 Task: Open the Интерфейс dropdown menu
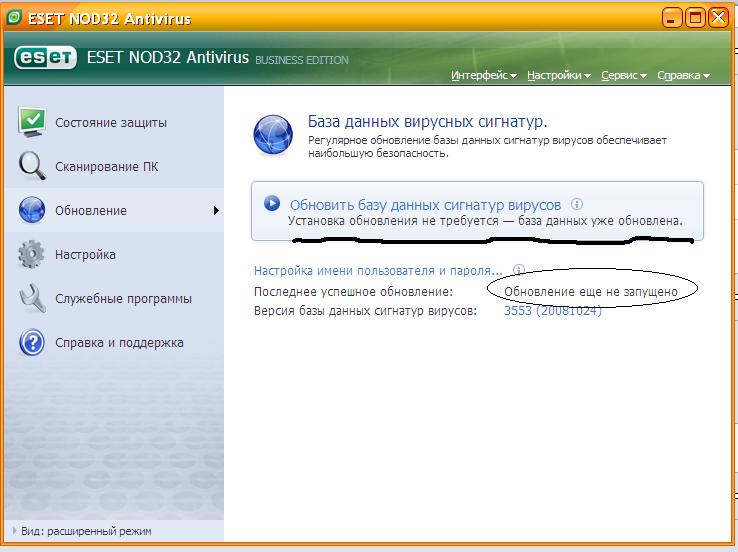pyautogui.click(x=483, y=75)
